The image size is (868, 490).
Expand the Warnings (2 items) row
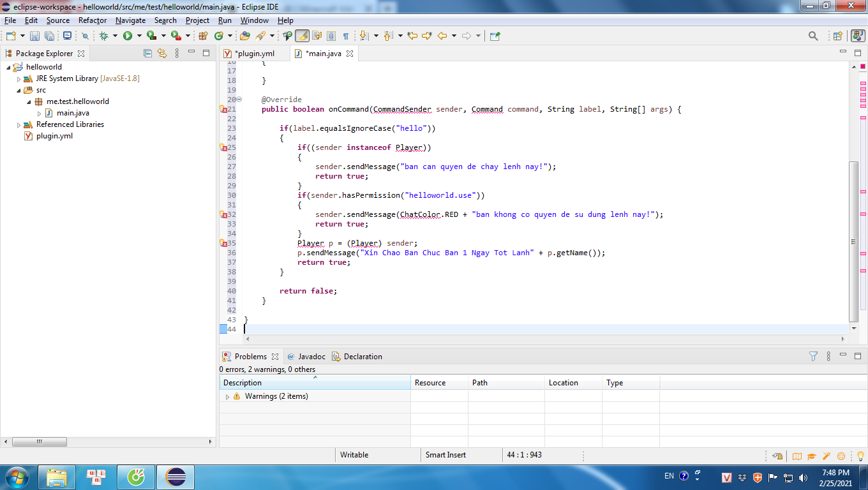227,396
